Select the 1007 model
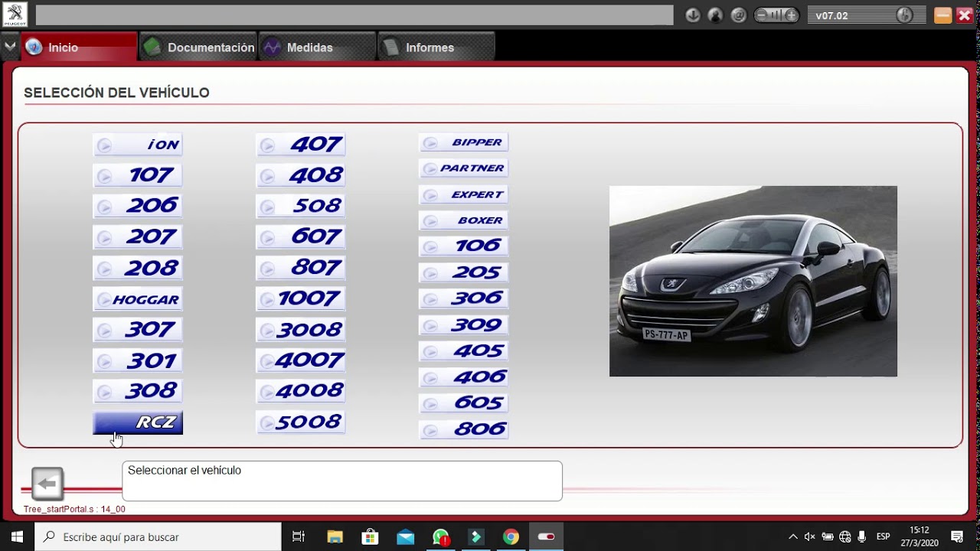Screen dimensions: 980x551 [301, 298]
